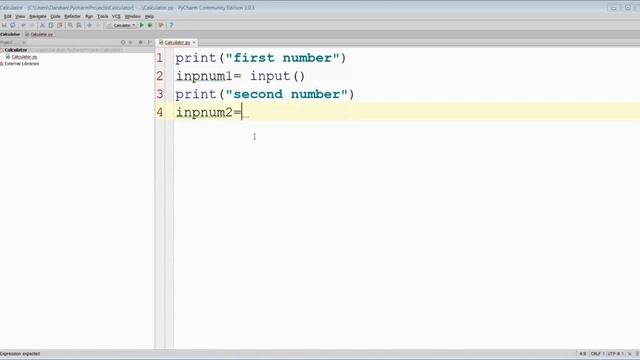Click "Expression expected" status bar message
This screenshot has width=640, height=360.
[x=20, y=354]
